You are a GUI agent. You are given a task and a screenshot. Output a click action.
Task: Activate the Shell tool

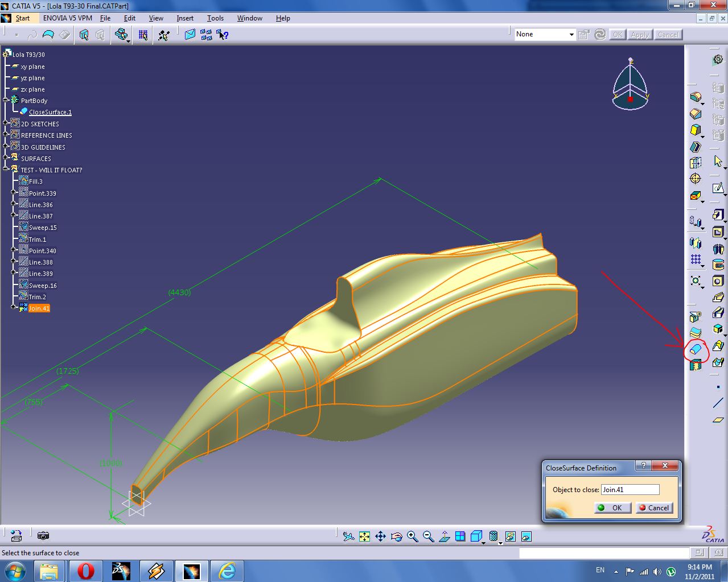tap(696, 147)
